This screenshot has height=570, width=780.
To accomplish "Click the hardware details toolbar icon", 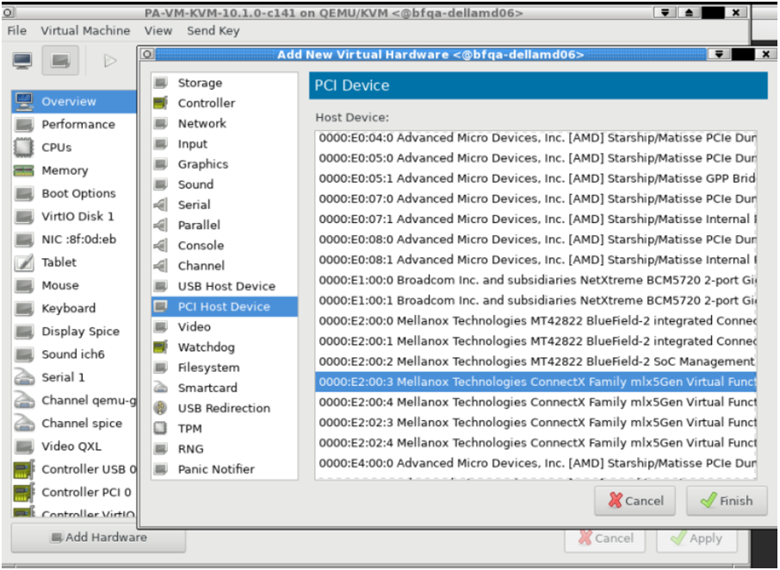I will (61, 61).
